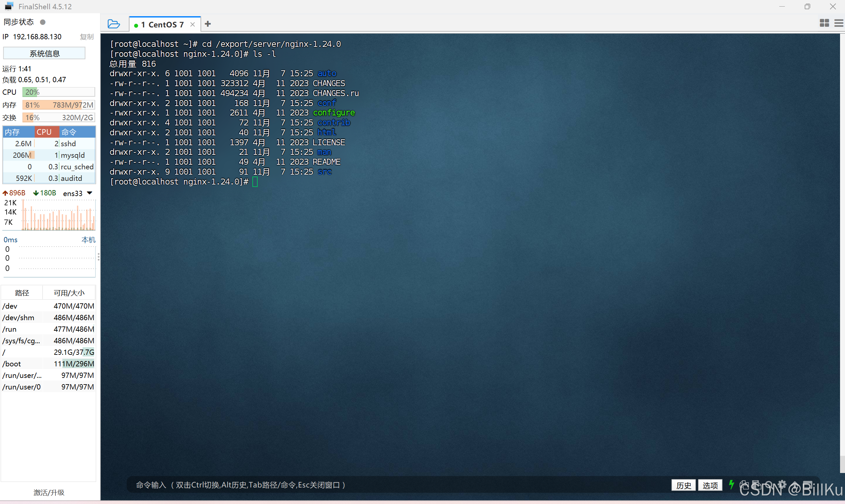This screenshot has width=845, height=504.
Task: Select the /sys/fs/cg... disk row
Action: [x=48, y=341]
